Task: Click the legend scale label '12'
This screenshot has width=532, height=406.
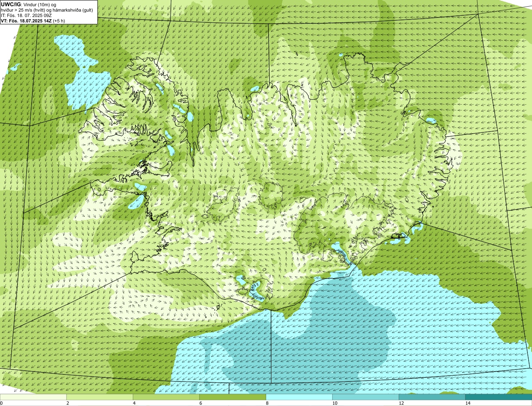Action: click(x=401, y=403)
